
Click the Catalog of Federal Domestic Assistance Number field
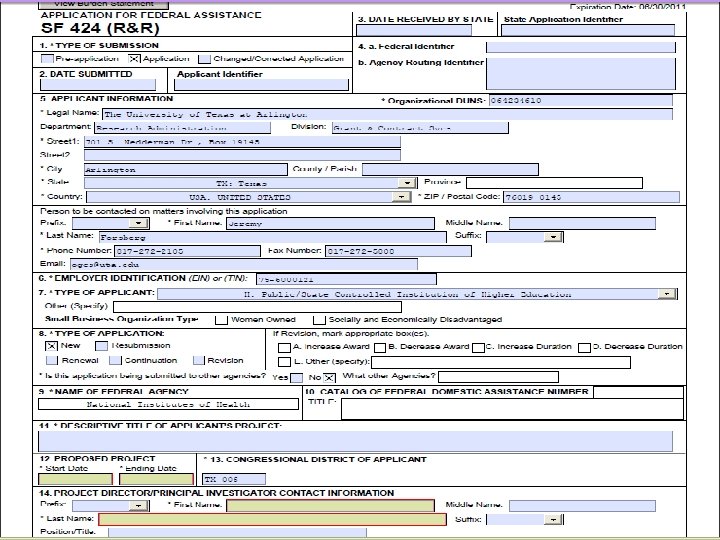click(x=638, y=392)
